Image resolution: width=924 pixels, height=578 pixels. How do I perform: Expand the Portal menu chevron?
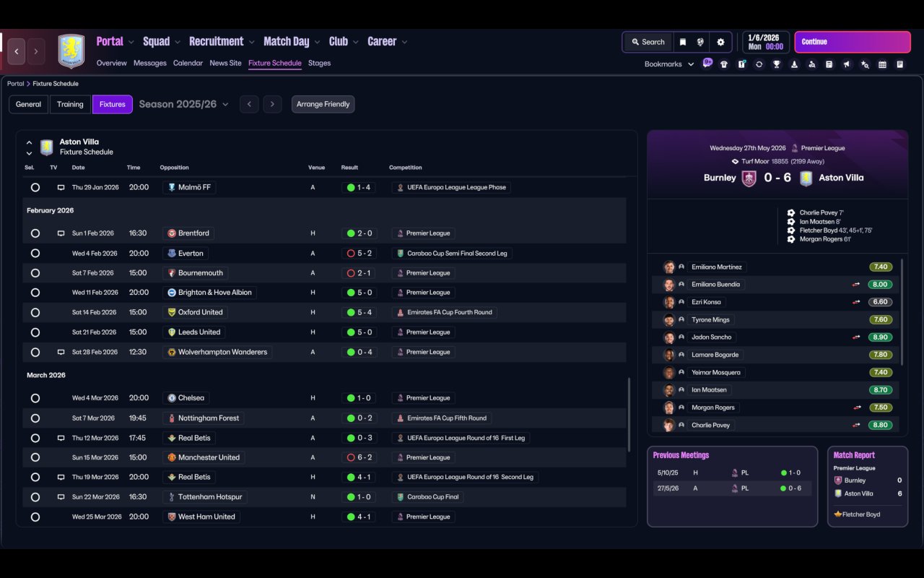point(131,42)
